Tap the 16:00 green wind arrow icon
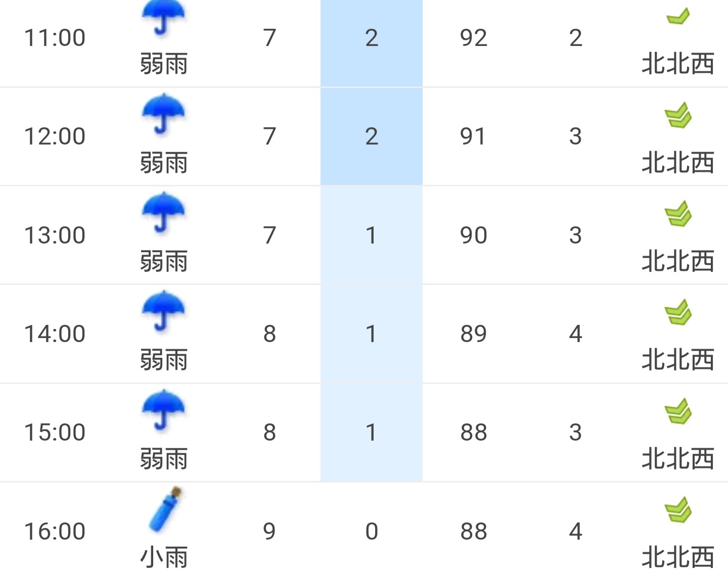This screenshot has width=728, height=572. pos(677,510)
